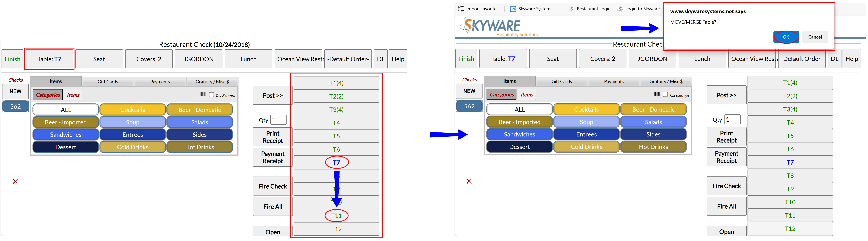Select the yellow Cocktails category in left screenshot

[x=133, y=110]
